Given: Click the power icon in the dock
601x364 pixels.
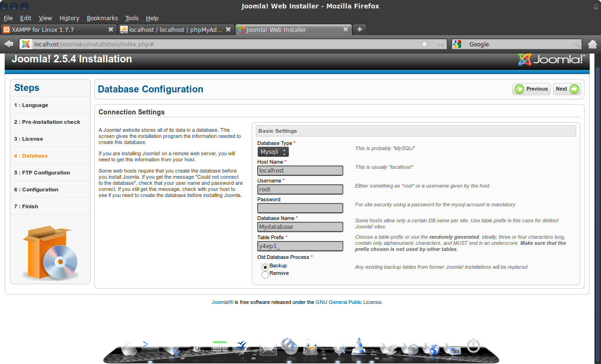Looking at the screenshot, I should click(473, 346).
